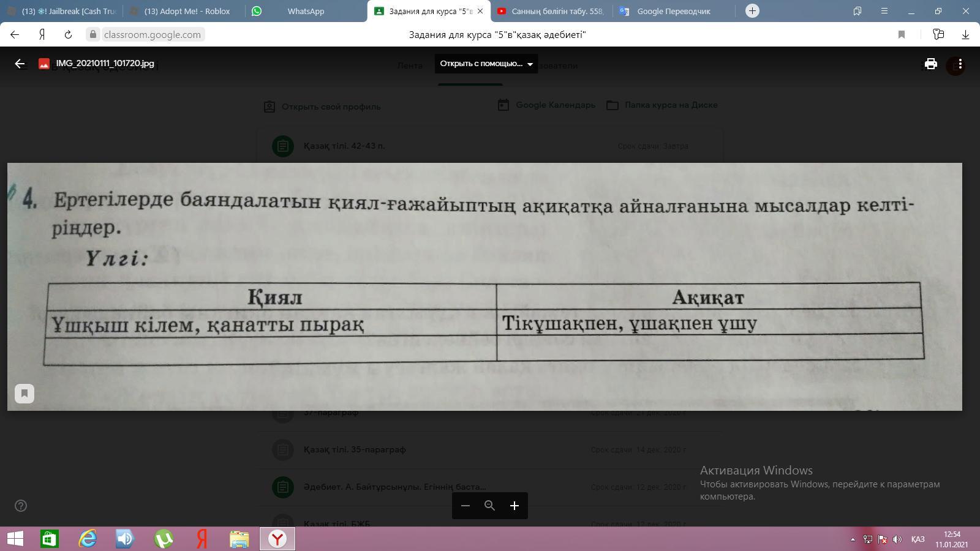Bookmark this page from the address bar
Viewport: 980px width, 551px height.
pos(902,35)
